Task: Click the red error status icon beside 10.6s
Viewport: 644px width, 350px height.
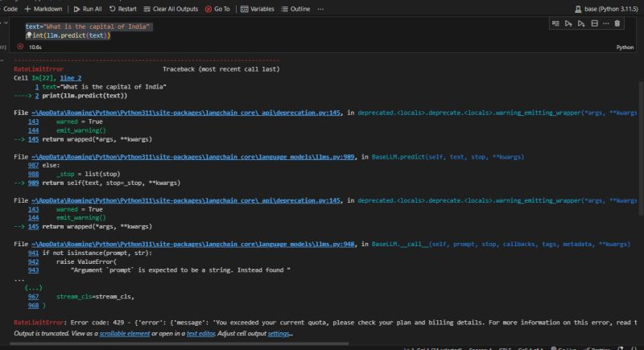Action: (x=20, y=47)
